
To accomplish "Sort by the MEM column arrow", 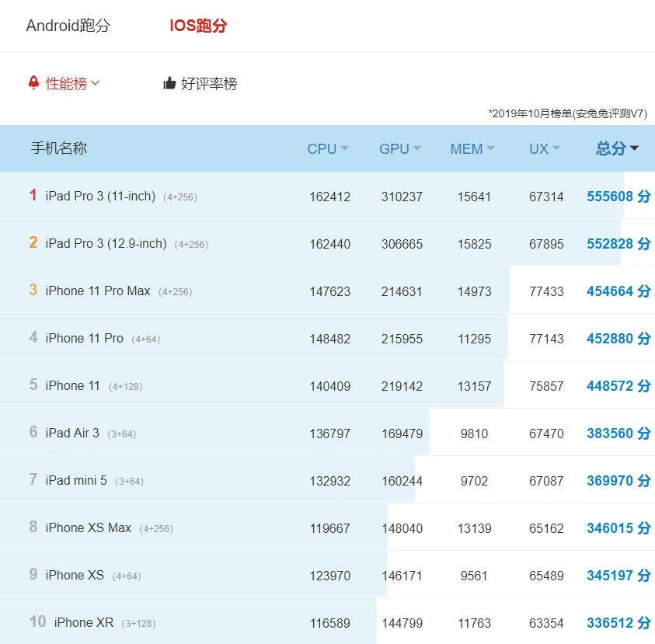I will click(490, 148).
